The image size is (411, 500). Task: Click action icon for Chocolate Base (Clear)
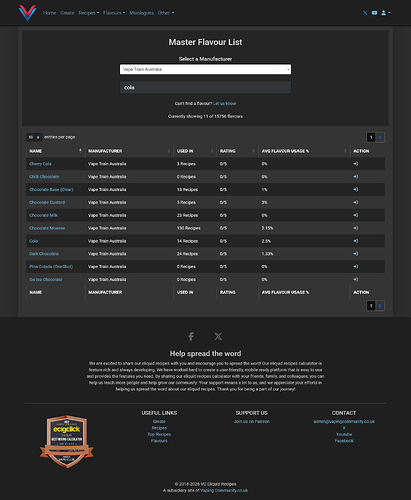click(356, 189)
